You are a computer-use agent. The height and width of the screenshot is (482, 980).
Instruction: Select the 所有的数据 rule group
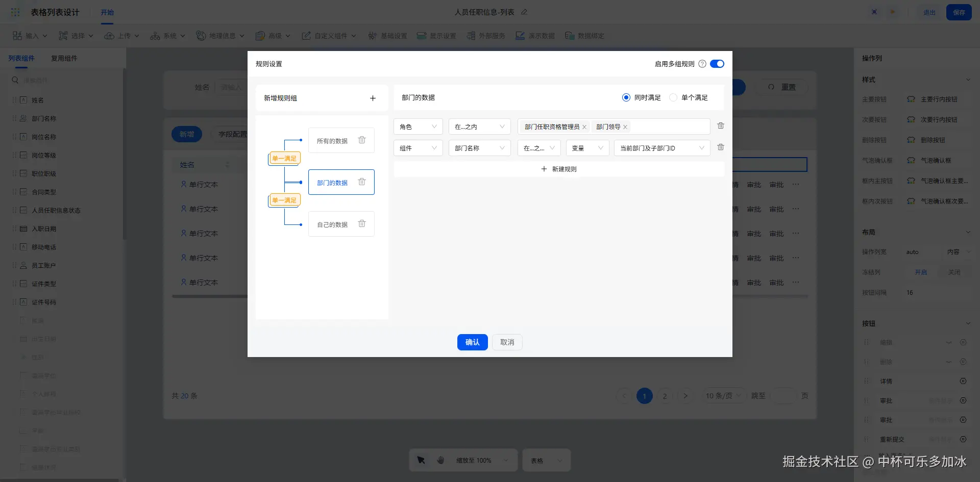(341, 140)
